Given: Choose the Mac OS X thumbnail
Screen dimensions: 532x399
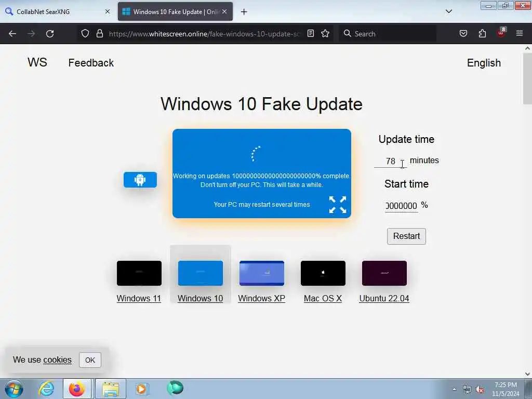Looking at the screenshot, I should 323,273.
